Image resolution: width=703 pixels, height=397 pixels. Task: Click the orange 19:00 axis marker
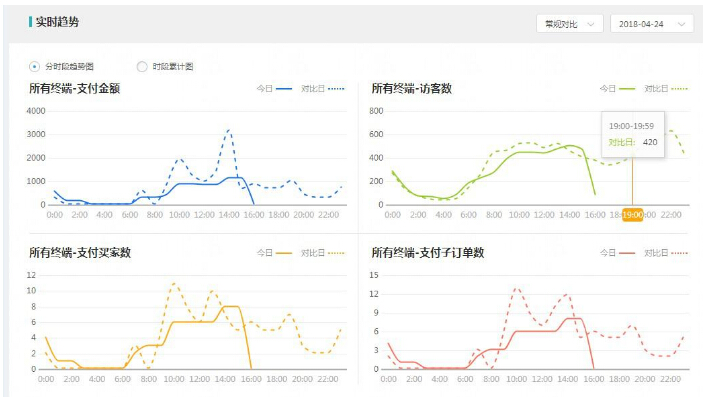pos(633,215)
